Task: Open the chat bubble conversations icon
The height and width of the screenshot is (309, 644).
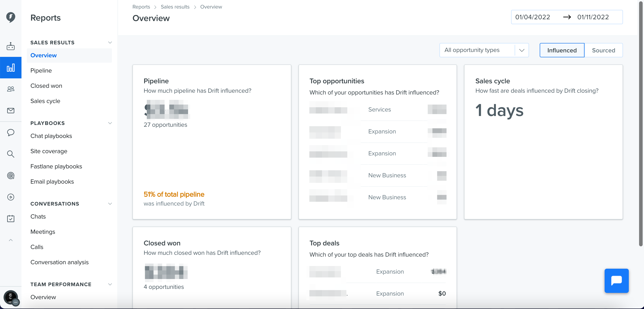Action: coord(11,132)
